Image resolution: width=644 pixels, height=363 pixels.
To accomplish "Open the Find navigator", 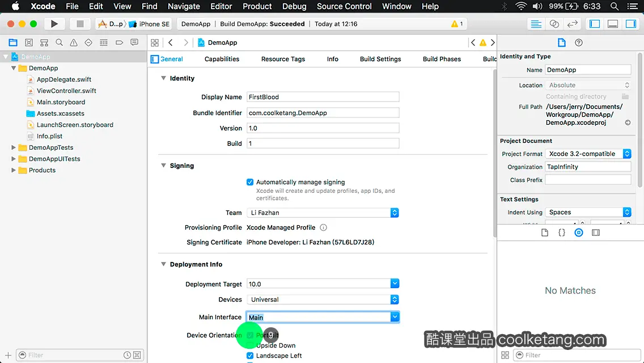I will point(59,43).
